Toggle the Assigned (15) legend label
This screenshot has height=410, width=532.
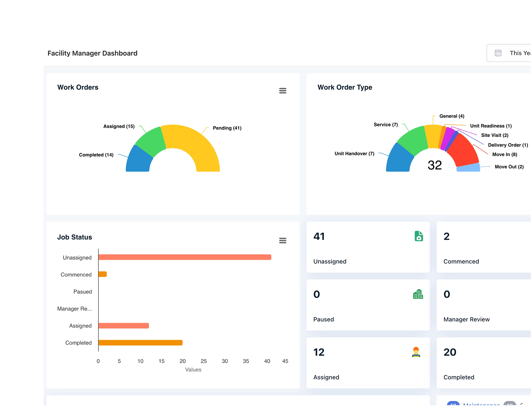click(119, 126)
